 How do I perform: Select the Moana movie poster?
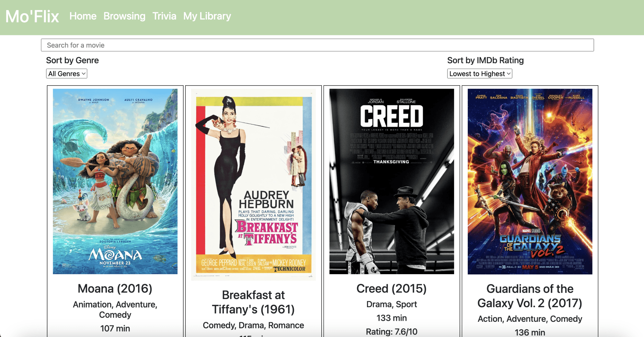[x=115, y=181]
